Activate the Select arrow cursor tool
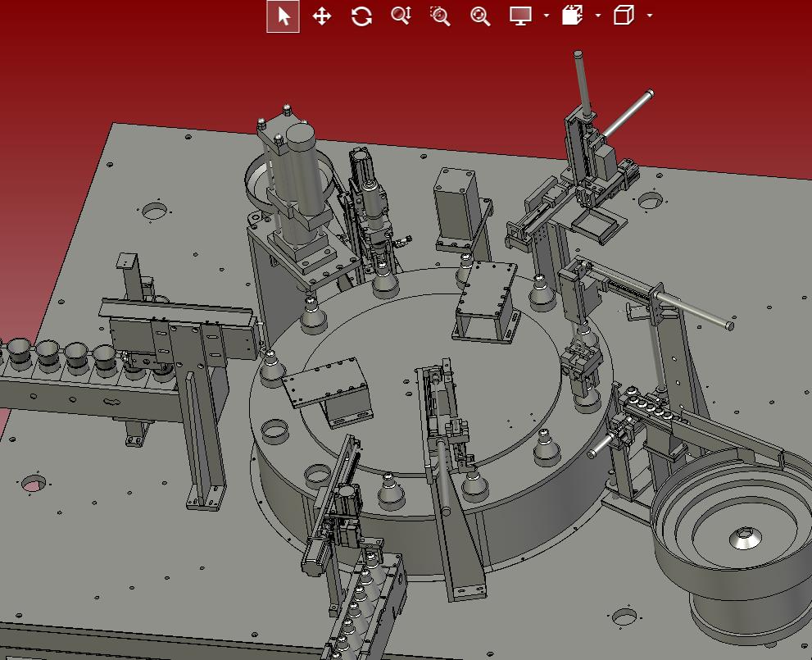 click(283, 16)
